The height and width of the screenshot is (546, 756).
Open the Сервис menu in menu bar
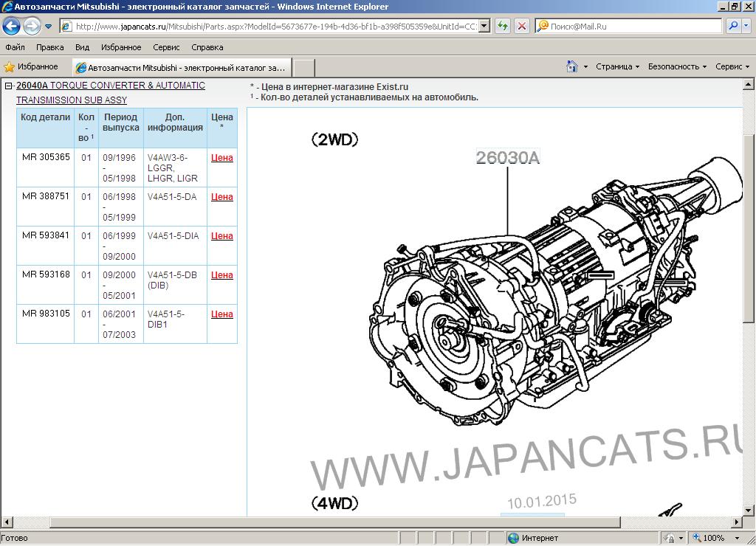(x=166, y=47)
